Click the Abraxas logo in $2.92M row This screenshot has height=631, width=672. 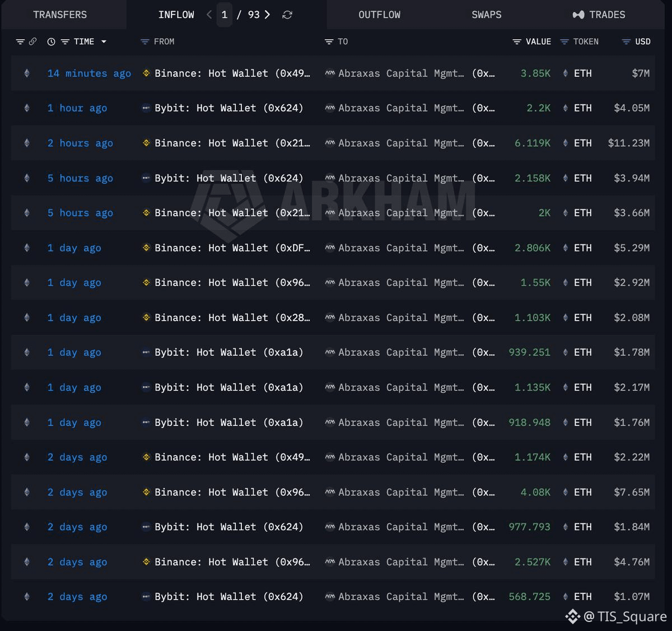tap(330, 282)
